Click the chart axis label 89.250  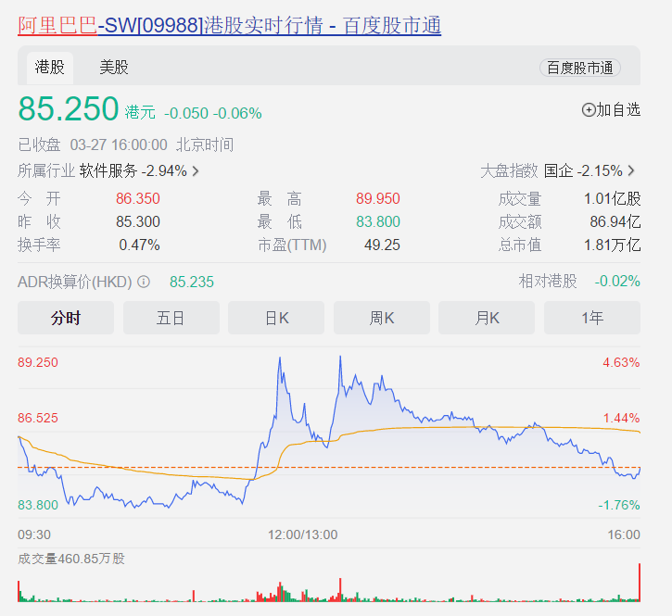[x=38, y=362]
